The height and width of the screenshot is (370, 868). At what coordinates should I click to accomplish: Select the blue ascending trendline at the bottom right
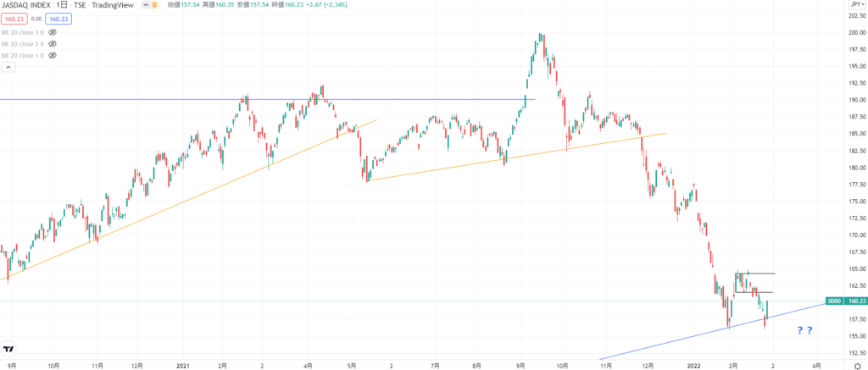tap(714, 331)
